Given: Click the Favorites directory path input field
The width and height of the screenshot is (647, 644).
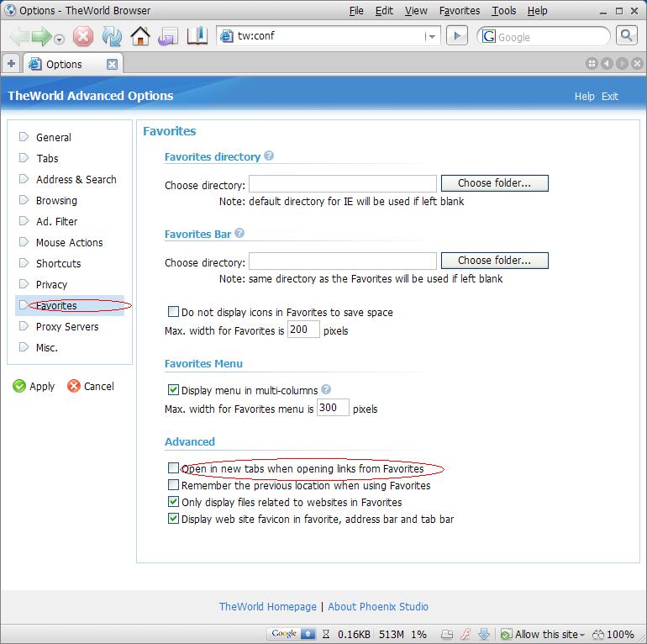Looking at the screenshot, I should pyautogui.click(x=343, y=184).
